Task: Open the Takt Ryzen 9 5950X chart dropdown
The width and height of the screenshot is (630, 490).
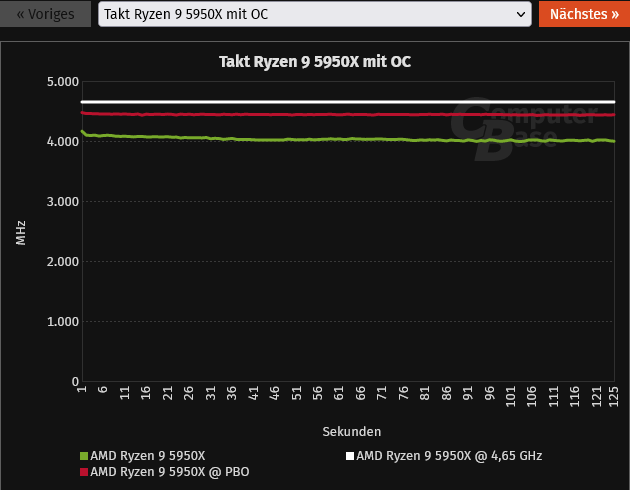Action: tap(315, 14)
